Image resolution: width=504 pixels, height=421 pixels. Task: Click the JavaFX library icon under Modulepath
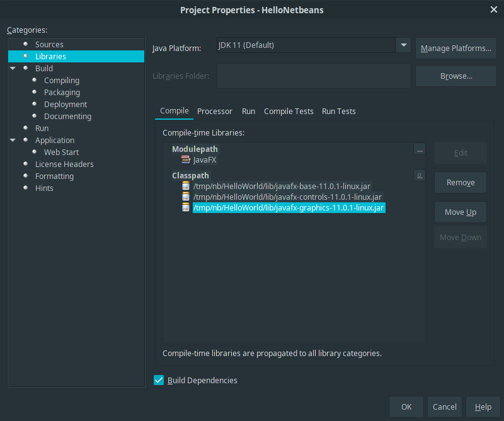(186, 160)
